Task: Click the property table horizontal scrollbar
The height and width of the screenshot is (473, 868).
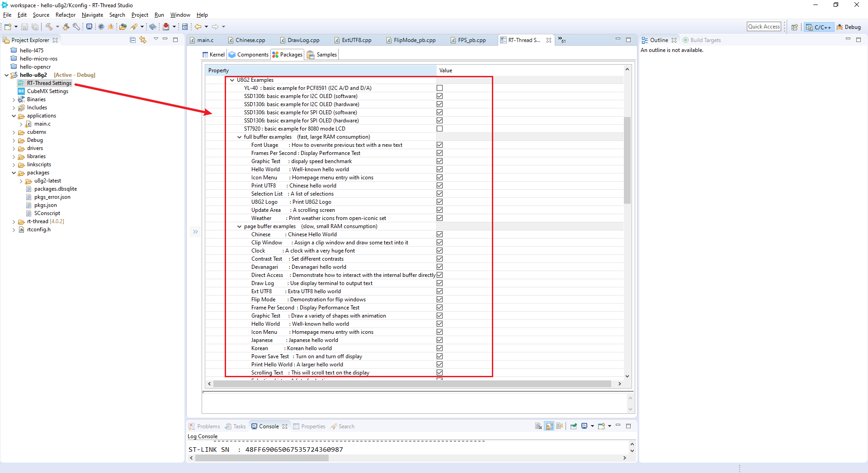Action: click(x=412, y=384)
